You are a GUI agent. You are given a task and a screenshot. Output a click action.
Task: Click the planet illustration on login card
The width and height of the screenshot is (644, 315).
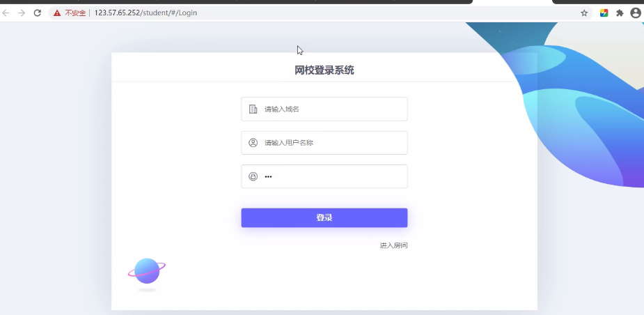[147, 271]
